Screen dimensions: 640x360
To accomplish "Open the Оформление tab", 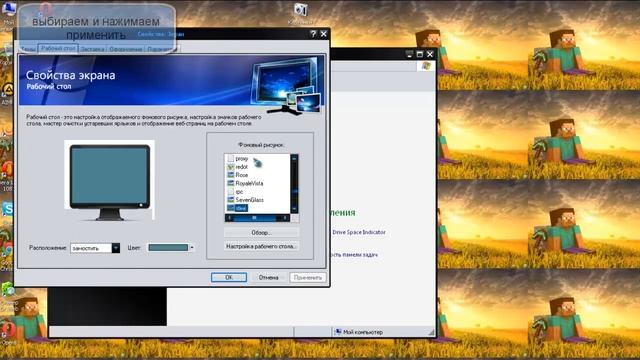I will pos(126,49).
